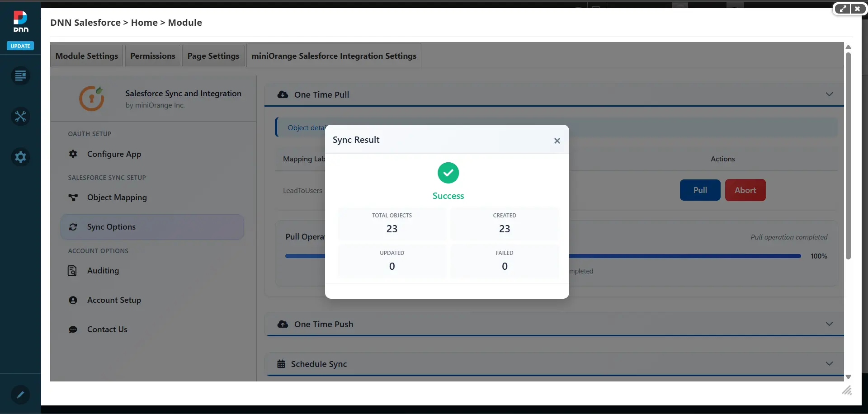Click the 'by miniOrange Inc.' subtitle
This screenshot has width=868, height=414.
(x=155, y=105)
